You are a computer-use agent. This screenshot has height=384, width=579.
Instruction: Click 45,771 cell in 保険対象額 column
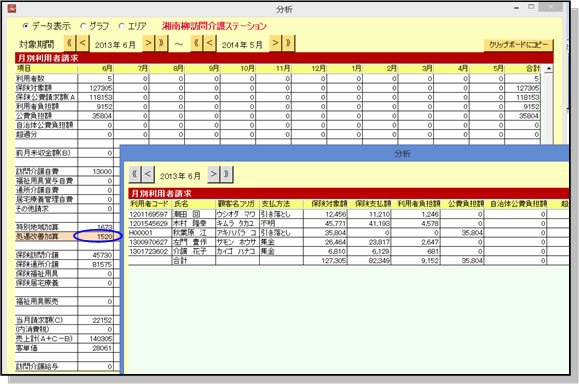pyautogui.click(x=325, y=223)
